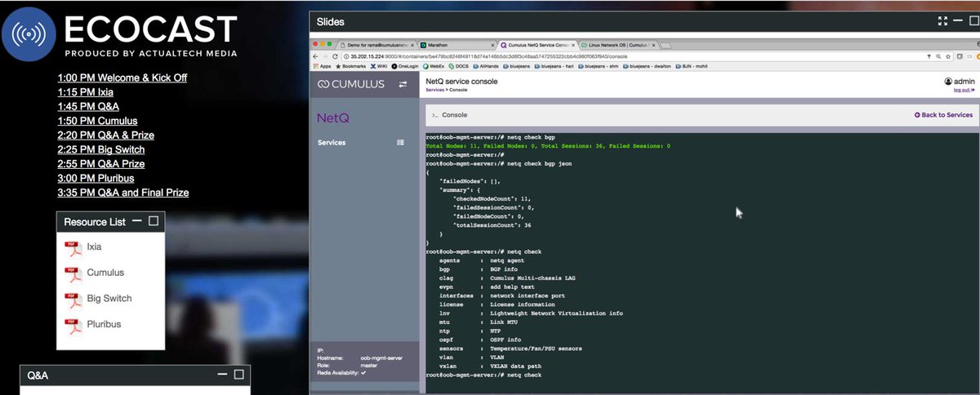The height and width of the screenshot is (395, 980).
Task: Click Back to Services link
Action: tap(943, 115)
